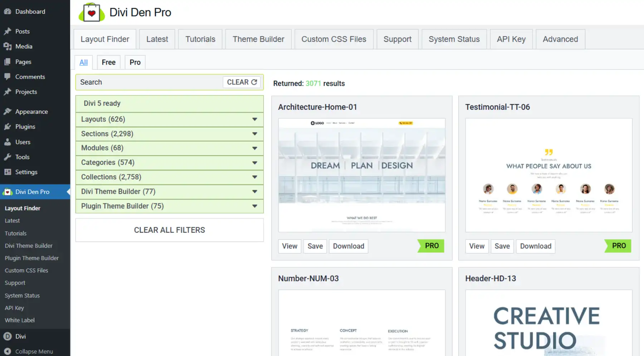Click the Collapse Menu arrow icon
Screen dimensions: 644x356
click(x=8, y=351)
